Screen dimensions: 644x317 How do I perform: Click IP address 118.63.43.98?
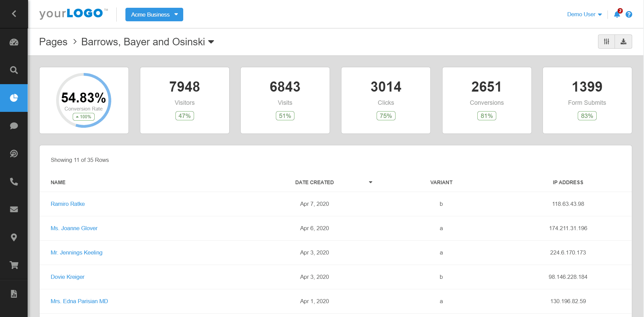(568, 204)
